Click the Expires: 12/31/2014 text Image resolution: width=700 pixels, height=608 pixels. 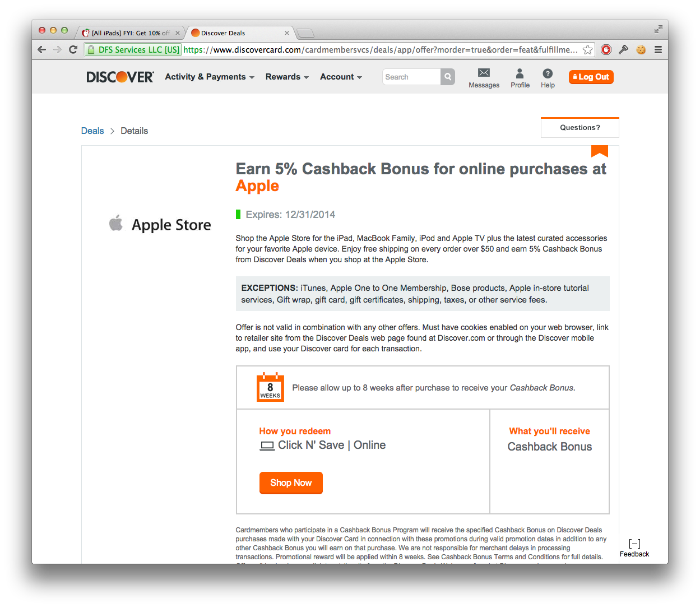tap(290, 215)
